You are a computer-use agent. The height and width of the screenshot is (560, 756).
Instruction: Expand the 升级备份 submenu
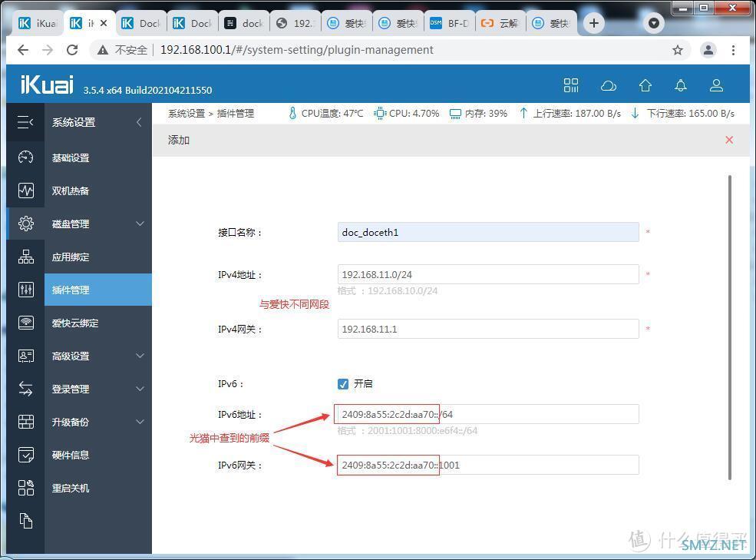point(140,422)
